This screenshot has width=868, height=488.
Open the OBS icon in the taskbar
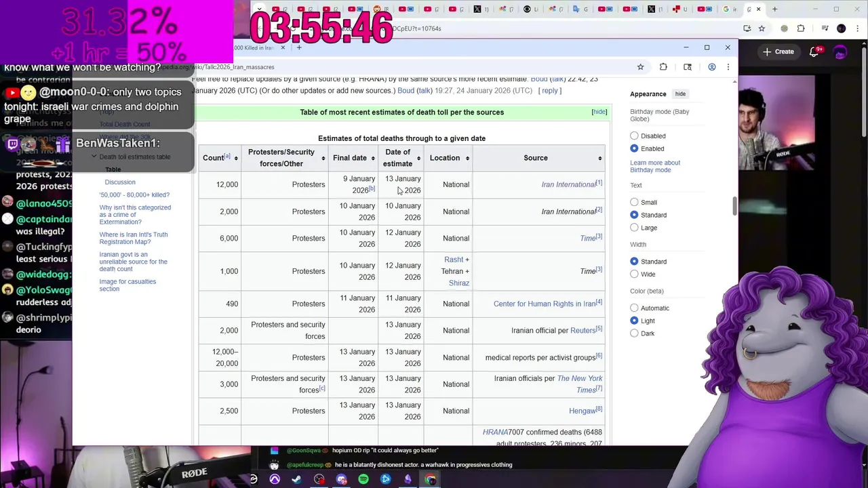(x=319, y=479)
